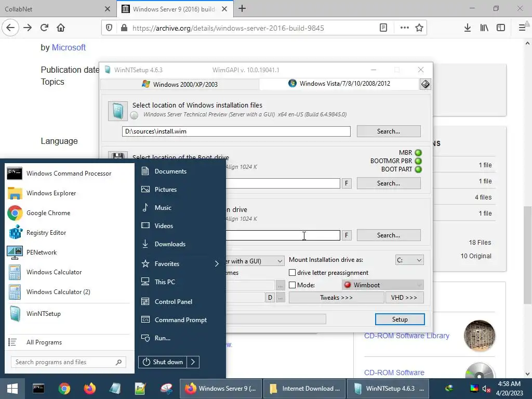The width and height of the screenshot is (532, 399).
Task: Go to Firefox home page
Action: (61, 28)
